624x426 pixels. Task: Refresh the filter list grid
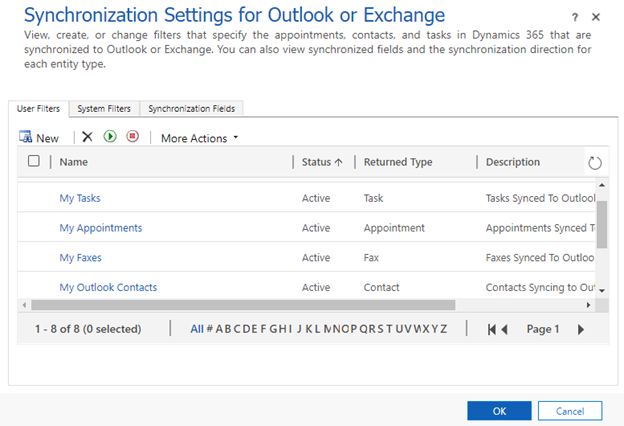[x=595, y=162]
